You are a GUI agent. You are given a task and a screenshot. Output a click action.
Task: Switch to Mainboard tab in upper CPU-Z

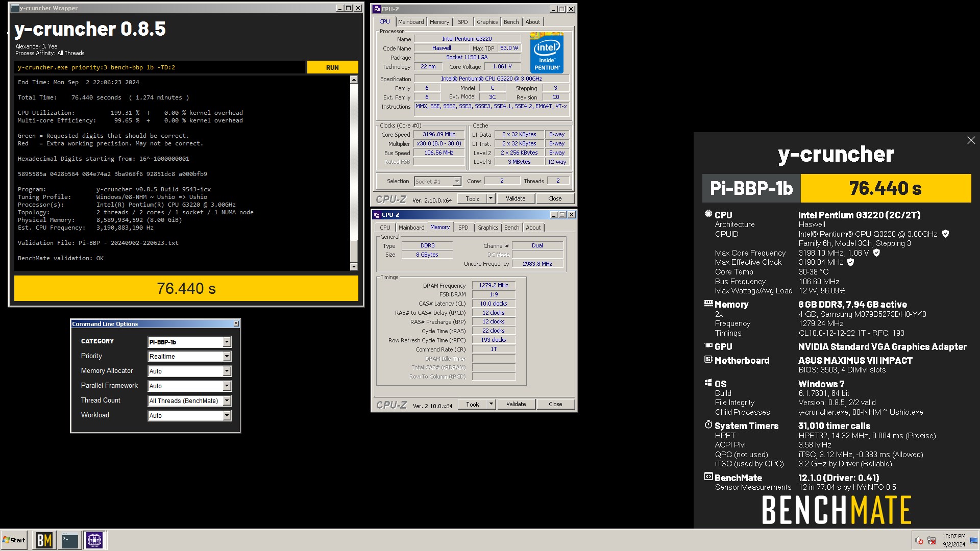tap(411, 22)
